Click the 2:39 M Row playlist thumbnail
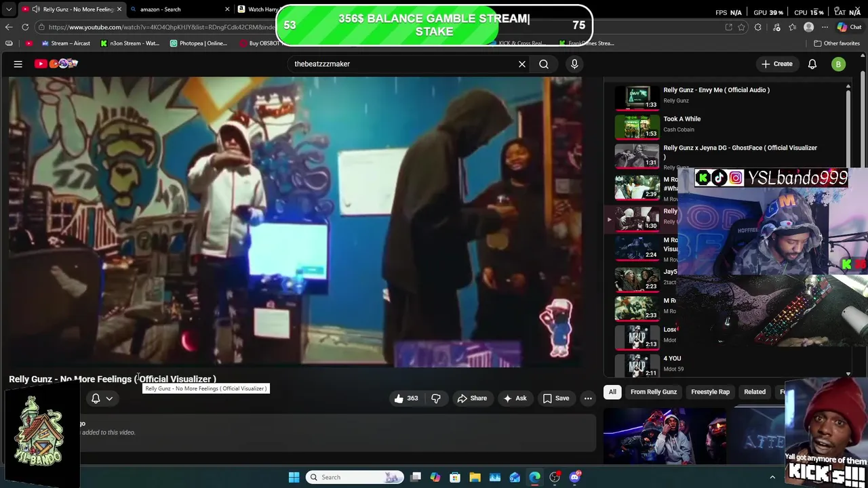868x488 pixels. point(637,186)
